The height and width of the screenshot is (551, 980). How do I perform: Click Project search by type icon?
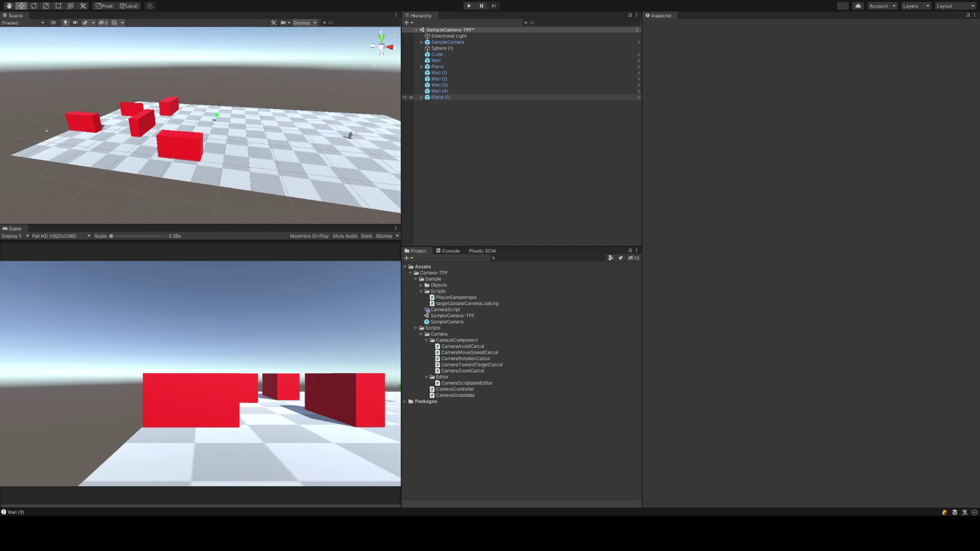point(611,258)
